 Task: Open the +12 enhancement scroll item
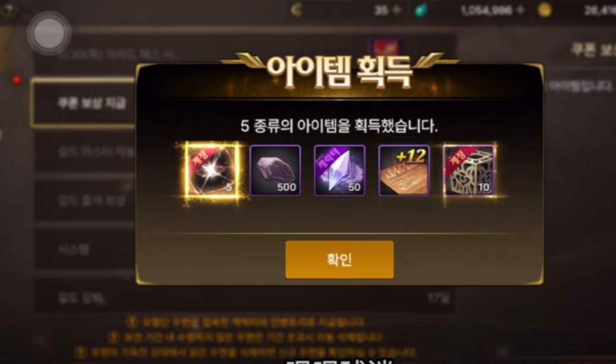click(404, 170)
